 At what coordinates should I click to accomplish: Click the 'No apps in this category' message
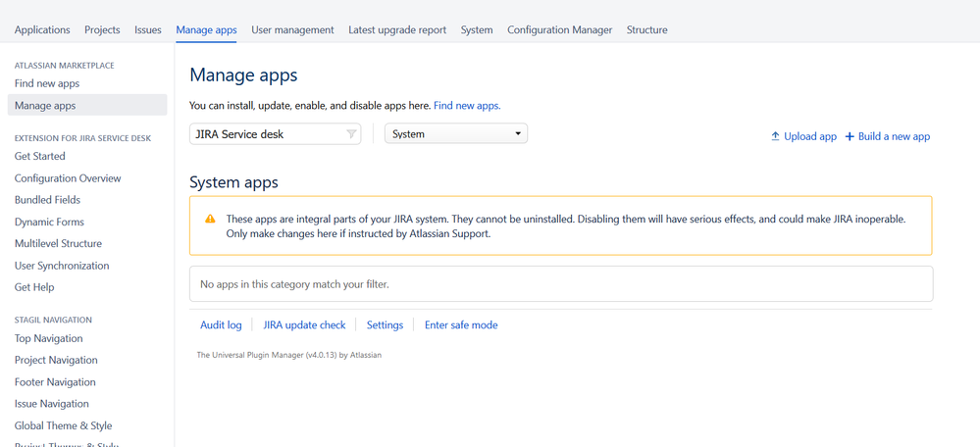(x=294, y=284)
